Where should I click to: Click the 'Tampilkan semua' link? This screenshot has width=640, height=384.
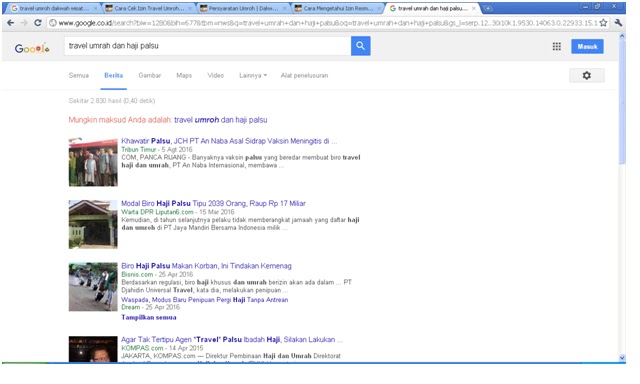(x=149, y=317)
